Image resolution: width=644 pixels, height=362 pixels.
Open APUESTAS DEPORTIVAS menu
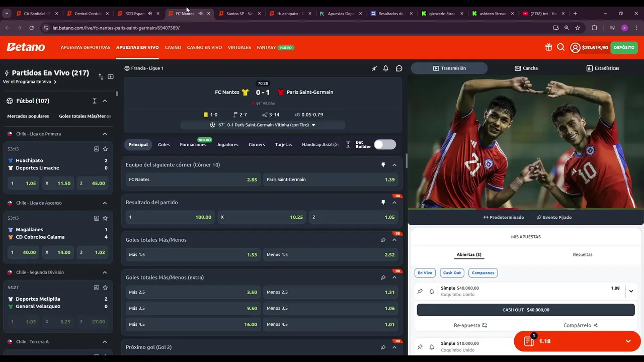[86, 48]
